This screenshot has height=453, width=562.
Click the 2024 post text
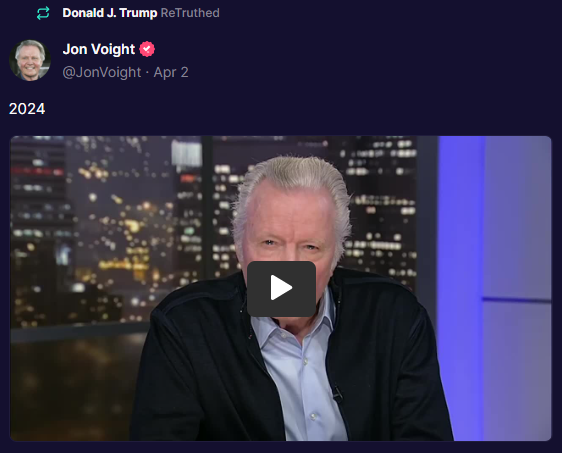[27, 109]
